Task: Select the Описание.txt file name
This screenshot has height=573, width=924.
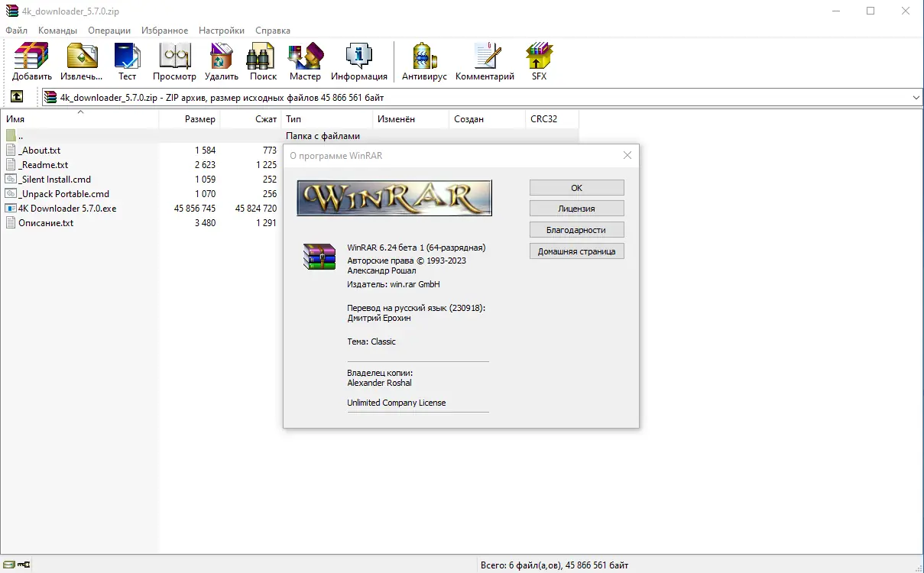Action: [x=46, y=223]
